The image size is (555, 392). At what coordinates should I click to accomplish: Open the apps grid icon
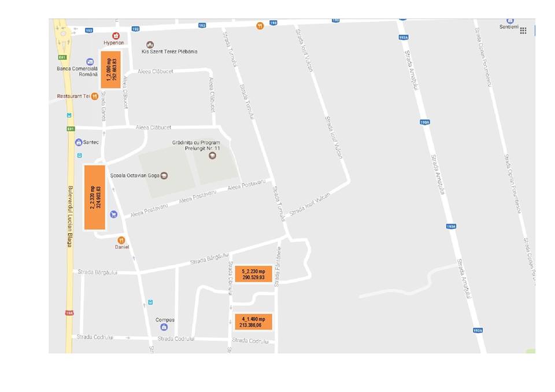[x=523, y=31]
